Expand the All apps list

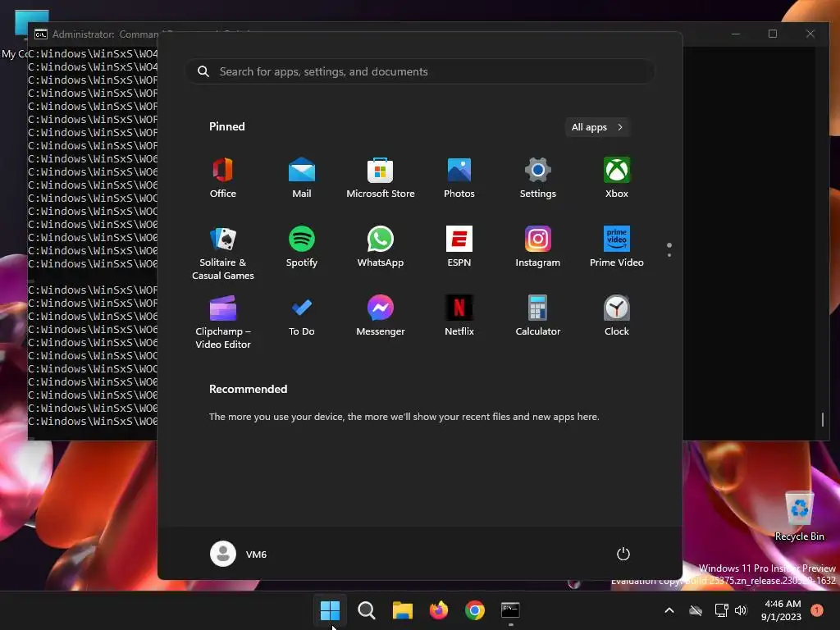[597, 127]
